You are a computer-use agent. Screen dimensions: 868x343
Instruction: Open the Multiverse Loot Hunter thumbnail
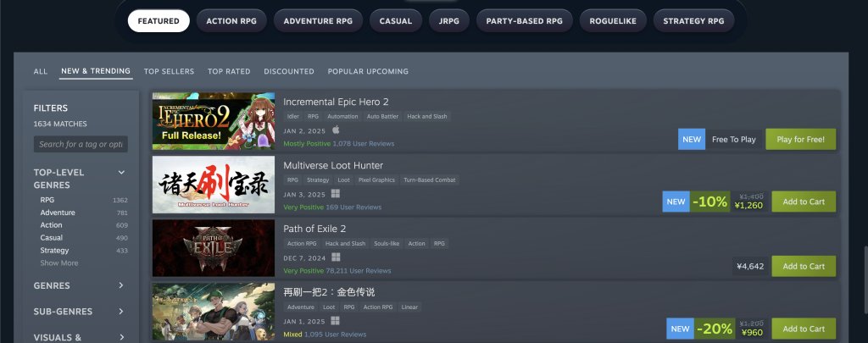point(214,185)
